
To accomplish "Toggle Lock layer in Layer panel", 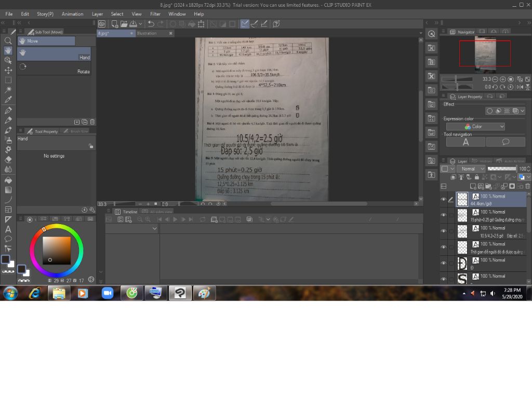I will tap(477, 177).
